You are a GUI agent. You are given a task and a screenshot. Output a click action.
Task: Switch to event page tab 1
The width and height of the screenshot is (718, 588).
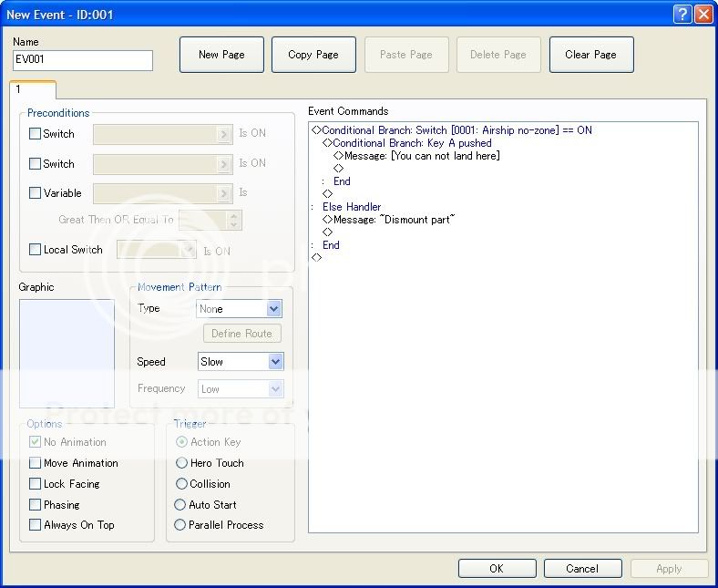click(32, 90)
